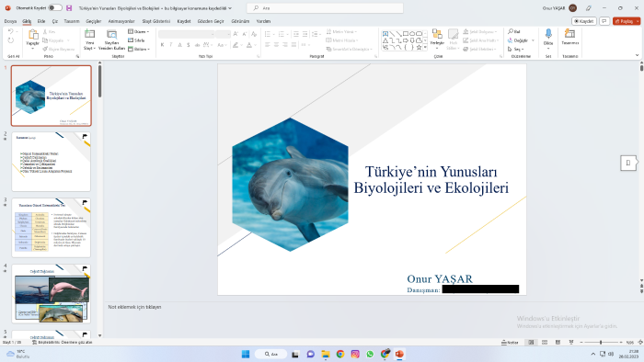The width and height of the screenshot is (644, 362).
Task: Click the Undo (Geri Al) icon
Action: (x=10, y=32)
